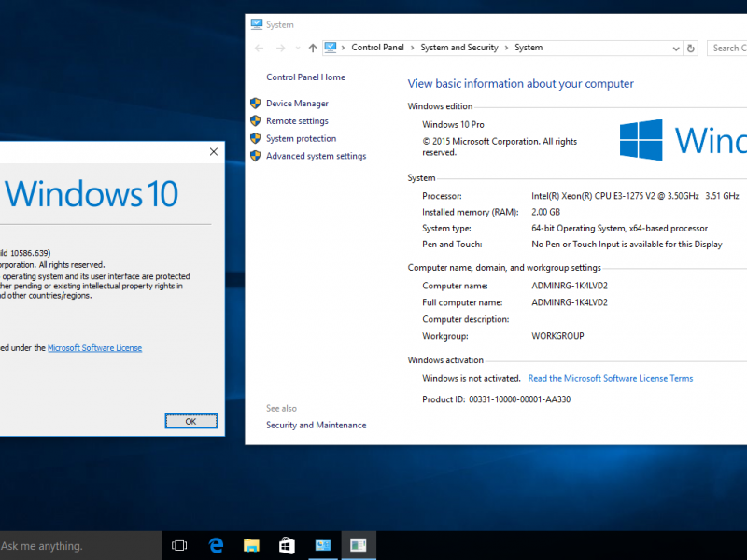
Task: Click the Computer description label
Action: (x=465, y=319)
